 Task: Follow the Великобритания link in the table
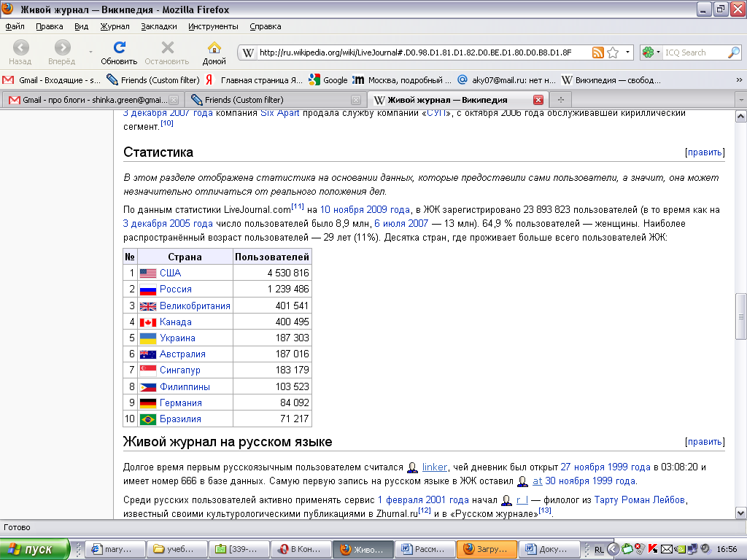(x=195, y=306)
